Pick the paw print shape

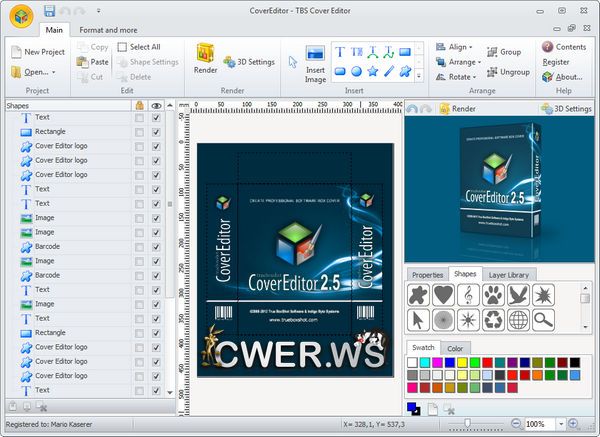click(x=493, y=295)
